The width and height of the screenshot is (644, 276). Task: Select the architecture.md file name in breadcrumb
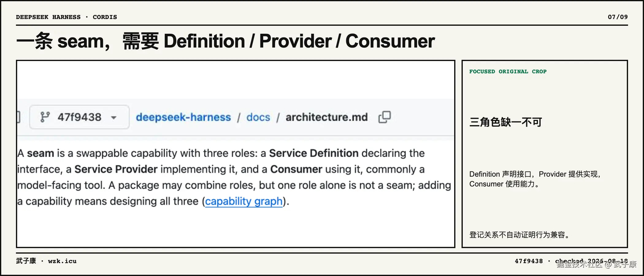[327, 117]
